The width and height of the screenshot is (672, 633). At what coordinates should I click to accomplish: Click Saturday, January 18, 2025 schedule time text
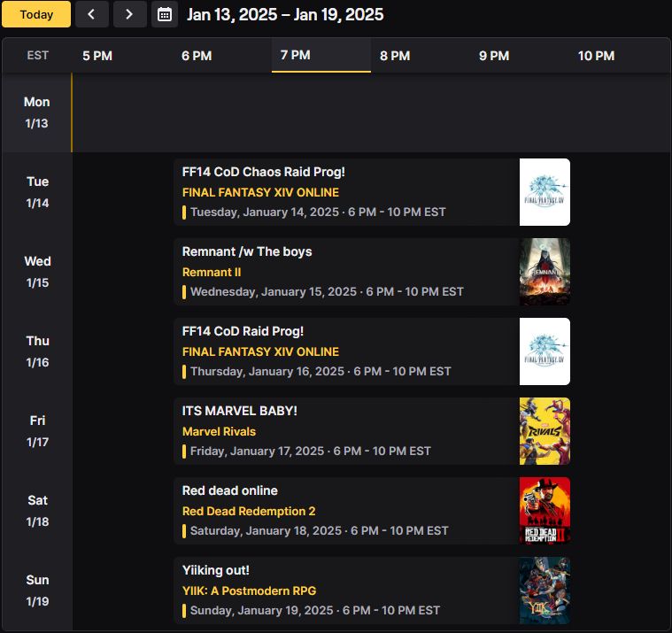tap(320, 531)
